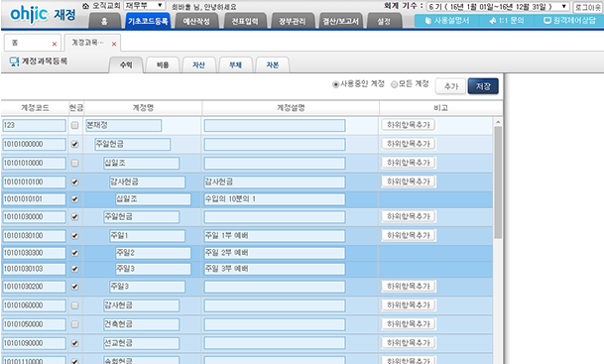Click 하위항목추가 for the 10101050000 row
The height and width of the screenshot is (364, 604).
click(x=409, y=324)
